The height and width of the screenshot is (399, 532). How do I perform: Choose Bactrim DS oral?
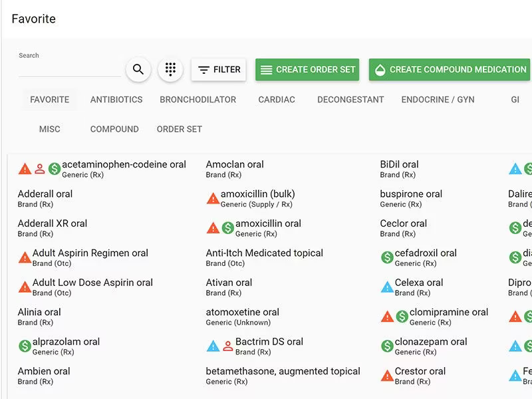tap(269, 346)
